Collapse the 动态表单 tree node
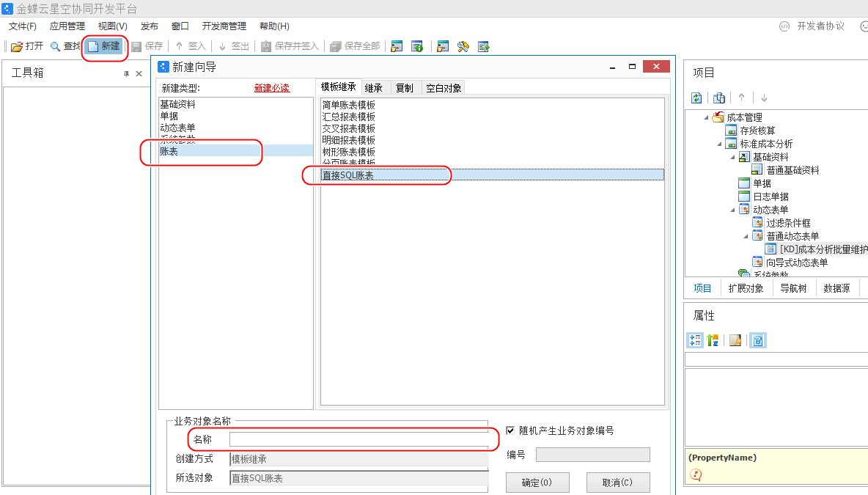 [x=732, y=210]
